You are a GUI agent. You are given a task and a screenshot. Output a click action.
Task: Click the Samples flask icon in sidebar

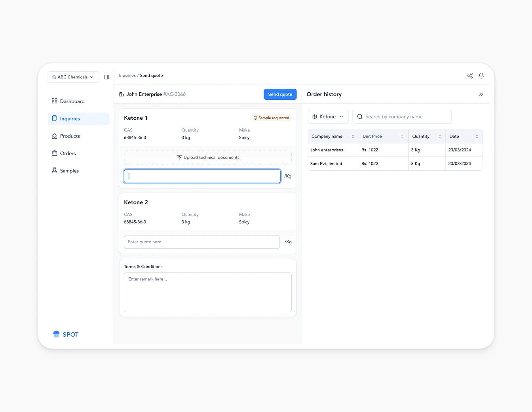click(55, 170)
